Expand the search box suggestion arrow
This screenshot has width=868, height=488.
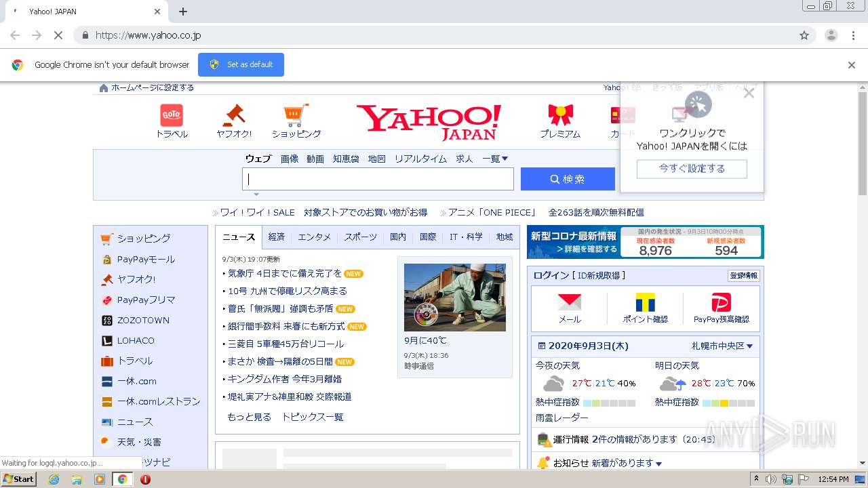click(x=256, y=195)
